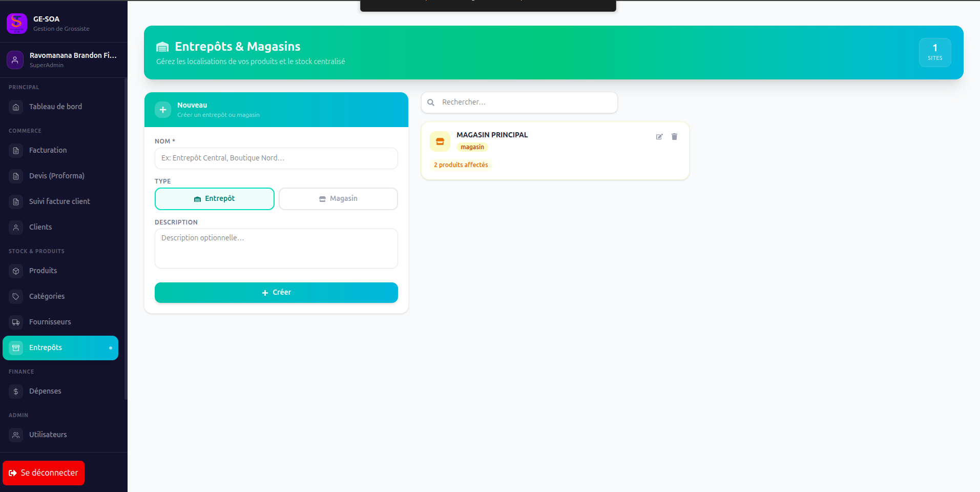980x492 pixels.
Task: Click the plus icon in the Nouveau header
Action: pyautogui.click(x=163, y=110)
